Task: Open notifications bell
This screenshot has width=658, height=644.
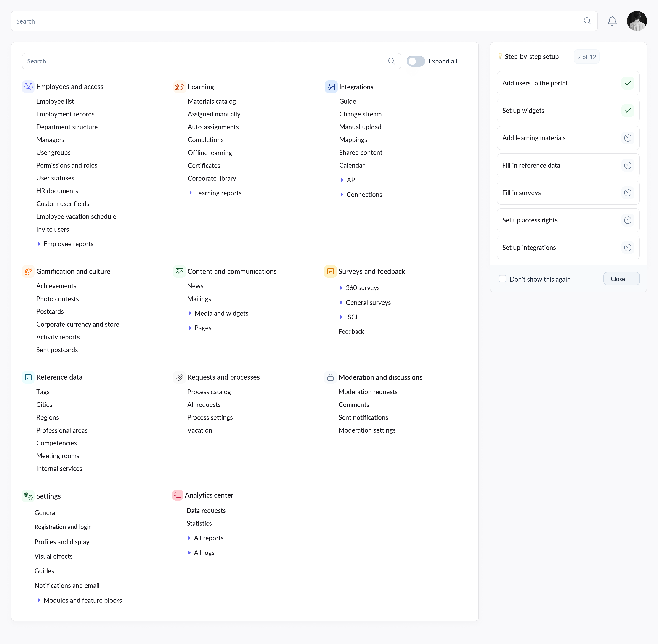Action: pos(612,21)
